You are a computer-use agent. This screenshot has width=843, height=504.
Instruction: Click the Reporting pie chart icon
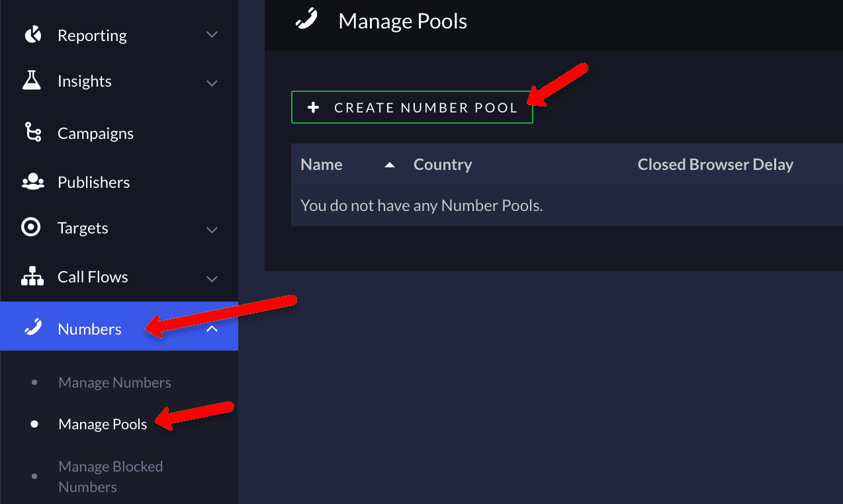tap(32, 34)
